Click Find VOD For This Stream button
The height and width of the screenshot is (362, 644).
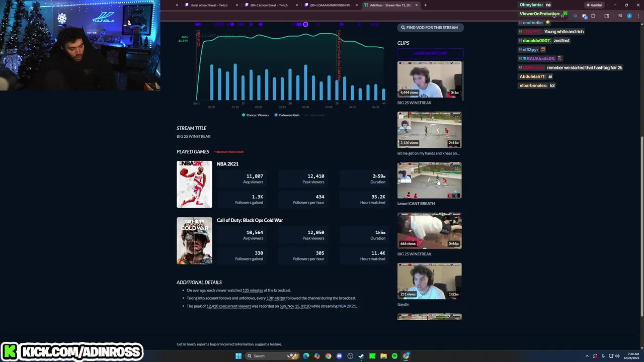(430, 28)
